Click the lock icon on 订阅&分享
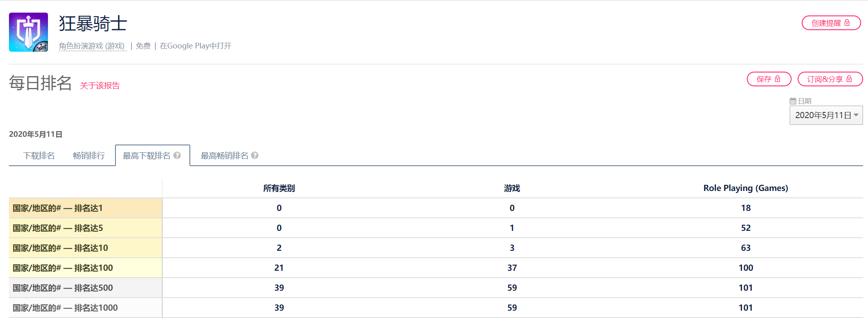 click(849, 79)
